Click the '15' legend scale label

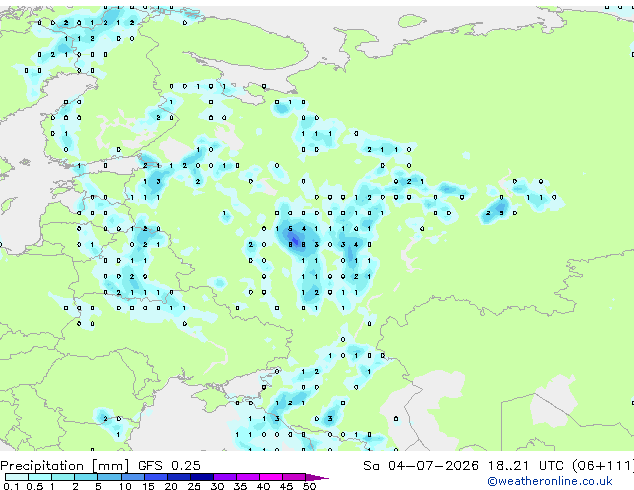[x=148, y=486]
